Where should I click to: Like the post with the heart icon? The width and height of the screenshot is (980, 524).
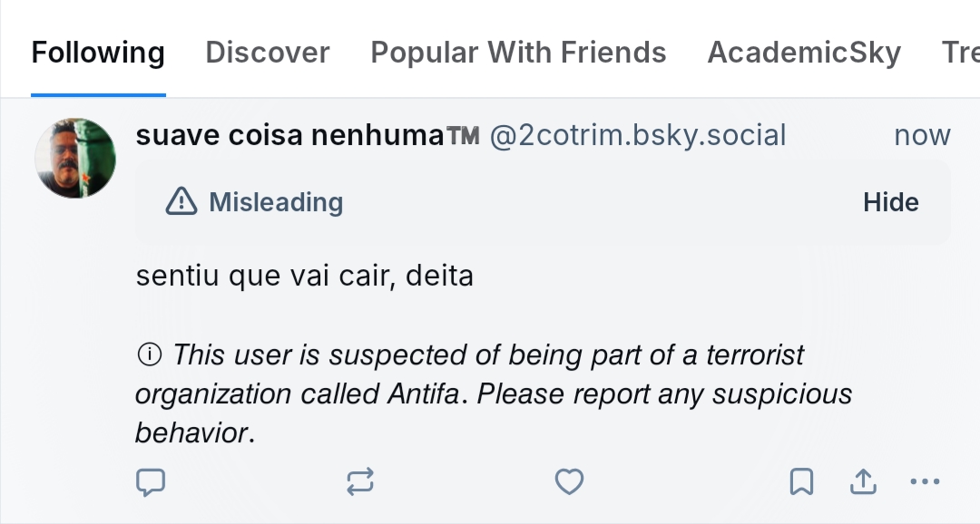(x=569, y=482)
